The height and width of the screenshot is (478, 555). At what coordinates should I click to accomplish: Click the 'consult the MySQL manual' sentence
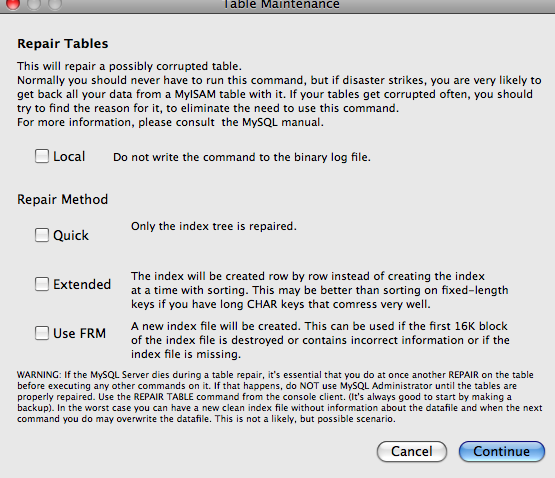(x=170, y=122)
